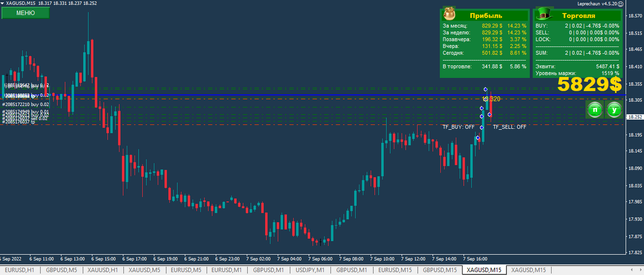Click the Эквити: 5487.41 $ value

point(608,66)
